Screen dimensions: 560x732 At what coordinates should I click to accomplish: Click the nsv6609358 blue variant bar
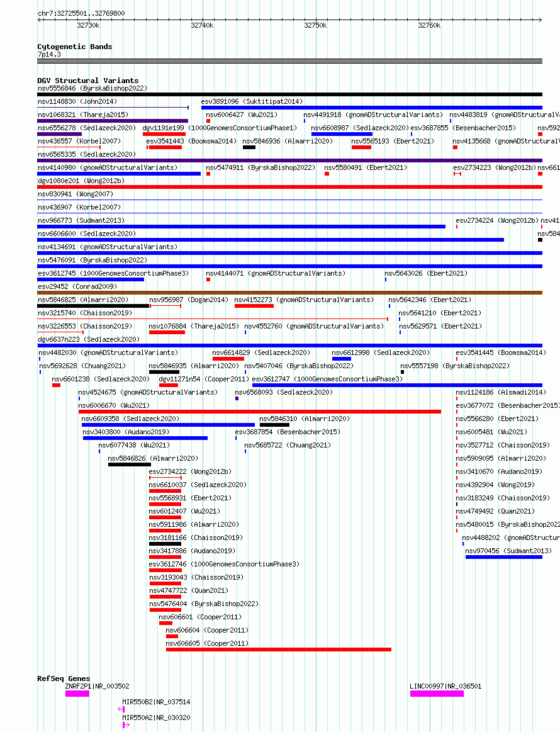tap(168, 425)
